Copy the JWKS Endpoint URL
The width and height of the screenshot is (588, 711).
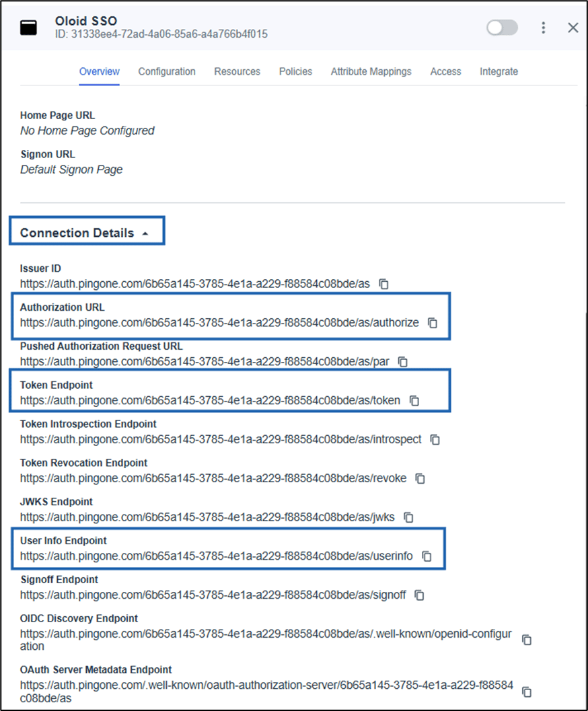(x=408, y=517)
